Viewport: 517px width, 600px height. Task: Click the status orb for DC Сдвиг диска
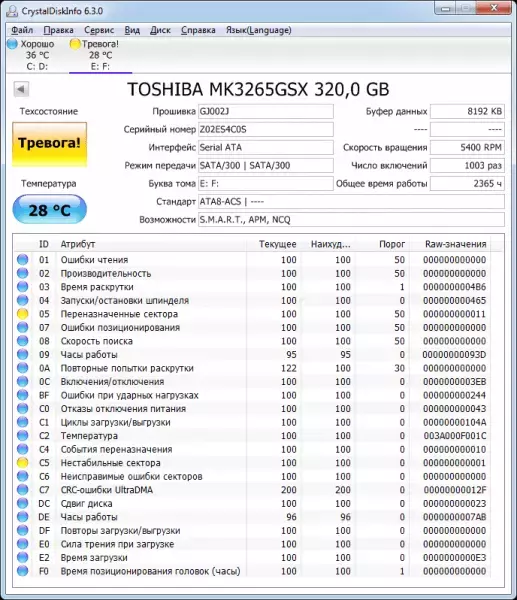click(x=23, y=504)
